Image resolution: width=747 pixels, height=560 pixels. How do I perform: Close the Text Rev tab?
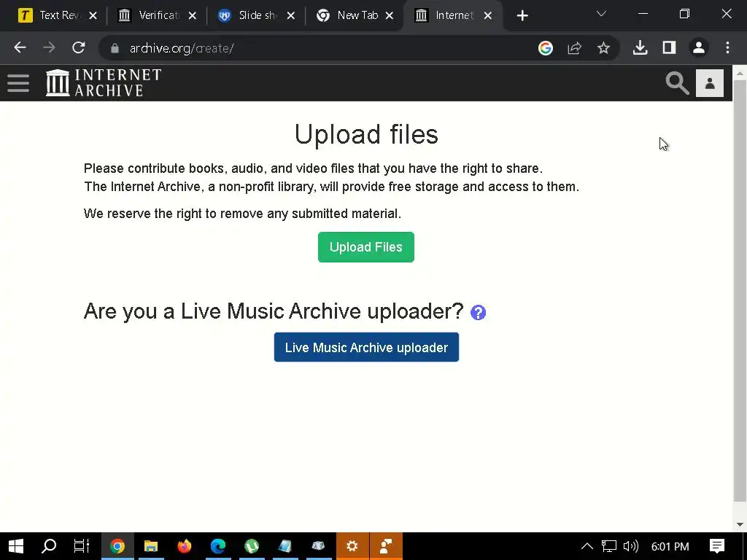(x=93, y=16)
